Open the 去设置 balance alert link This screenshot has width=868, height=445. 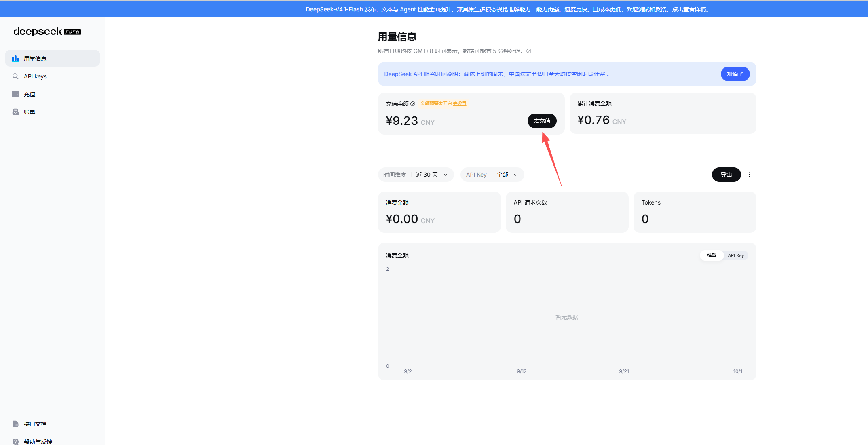[460, 104]
